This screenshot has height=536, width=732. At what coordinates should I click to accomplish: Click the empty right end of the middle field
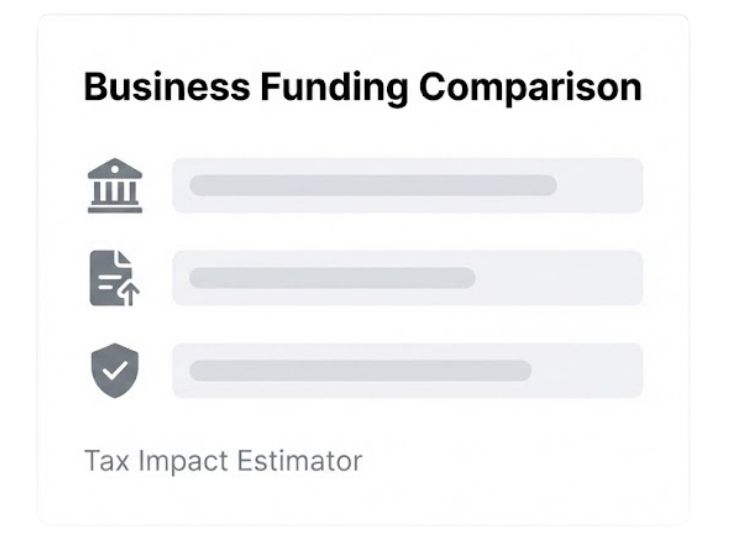coord(580,278)
